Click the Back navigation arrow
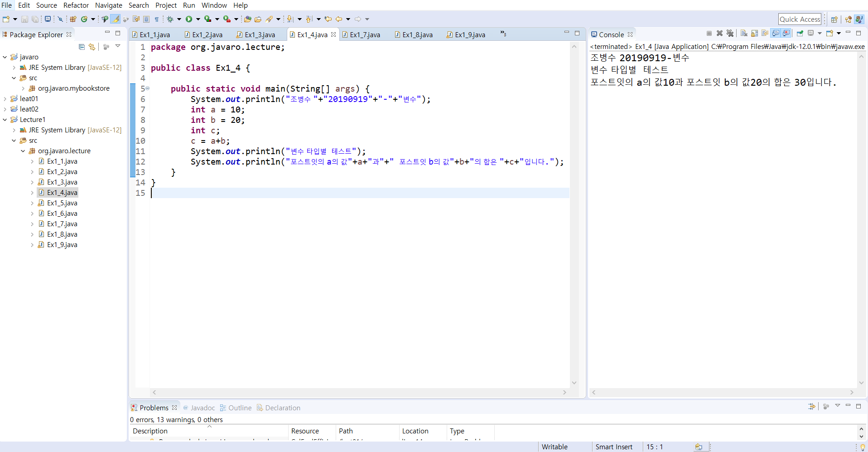Screen dimensions: 868x452 [x=339, y=19]
